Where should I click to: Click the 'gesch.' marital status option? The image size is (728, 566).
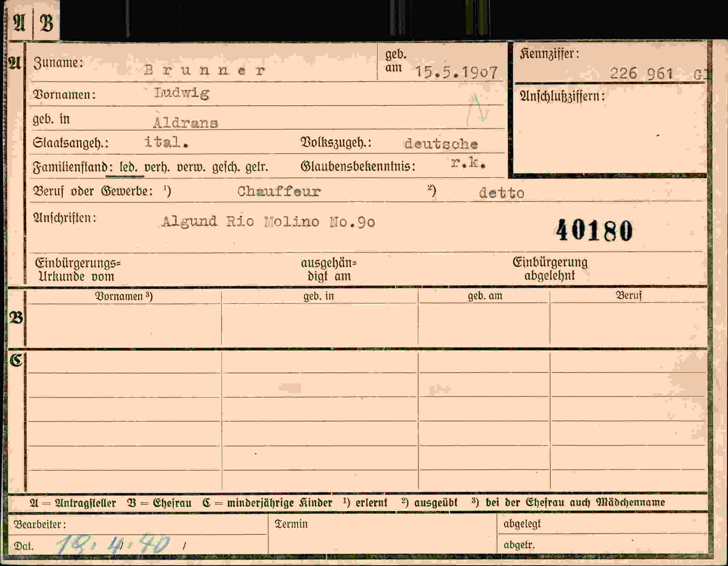[226, 167]
